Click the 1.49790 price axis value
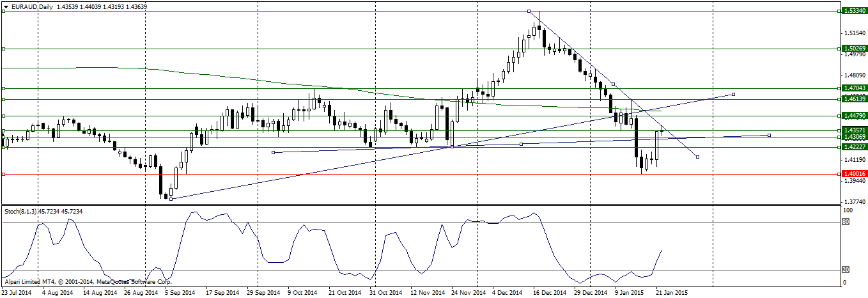The height and width of the screenshot is (298, 868). tap(855, 54)
